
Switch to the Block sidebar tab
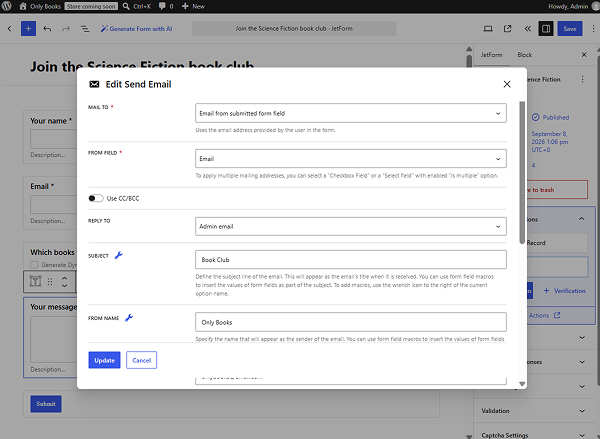pyautogui.click(x=525, y=55)
